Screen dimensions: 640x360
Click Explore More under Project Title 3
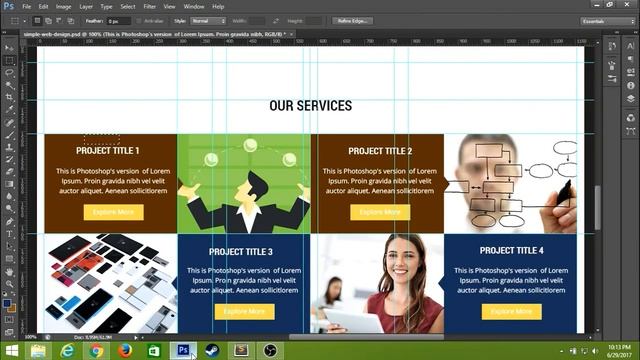pyautogui.click(x=244, y=312)
